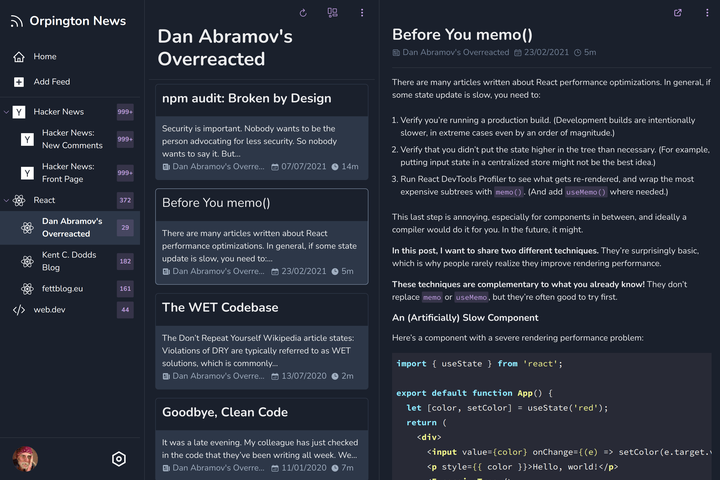Click the useMemo() inline code in step 3
This screenshot has height=480, width=720.
coord(586,192)
